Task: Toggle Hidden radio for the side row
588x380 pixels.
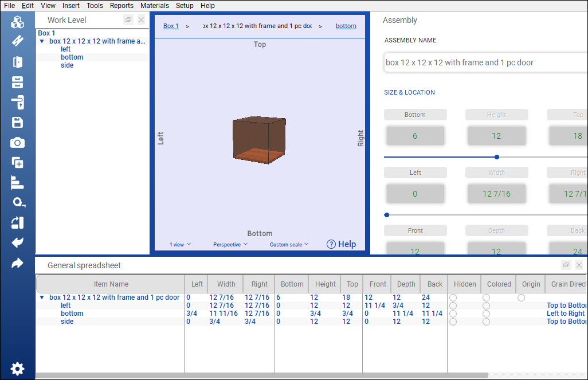Action: pyautogui.click(x=453, y=322)
